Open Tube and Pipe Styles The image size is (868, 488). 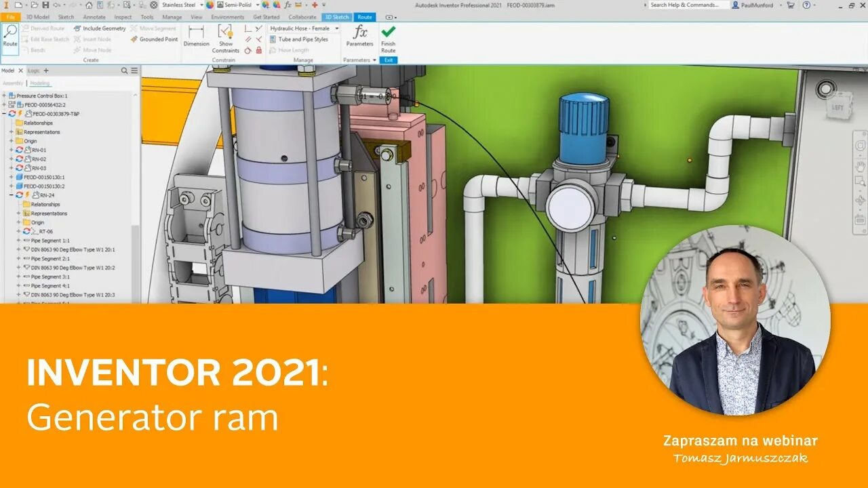tap(298, 39)
